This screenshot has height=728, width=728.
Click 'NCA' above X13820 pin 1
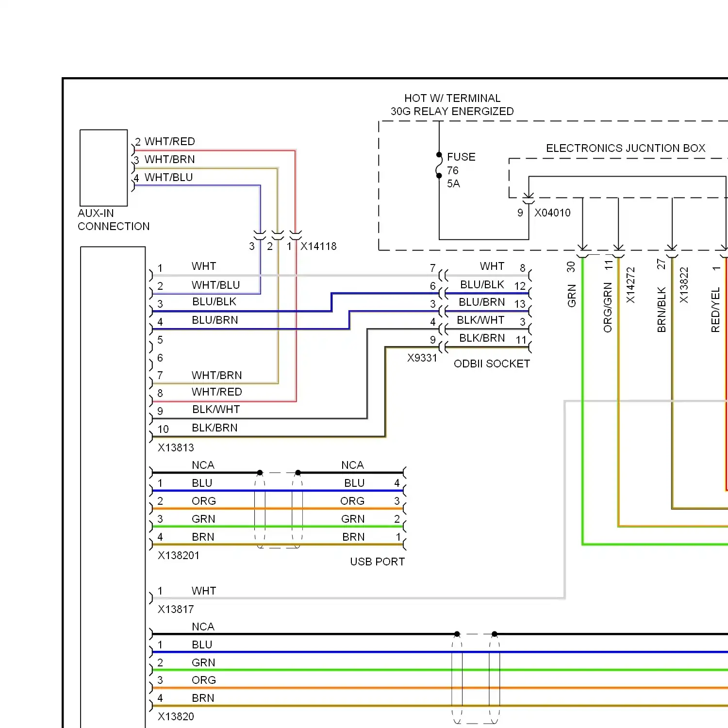coord(203,627)
